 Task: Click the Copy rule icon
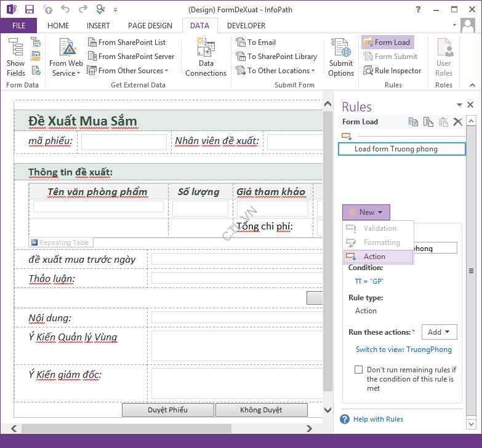[414, 122]
